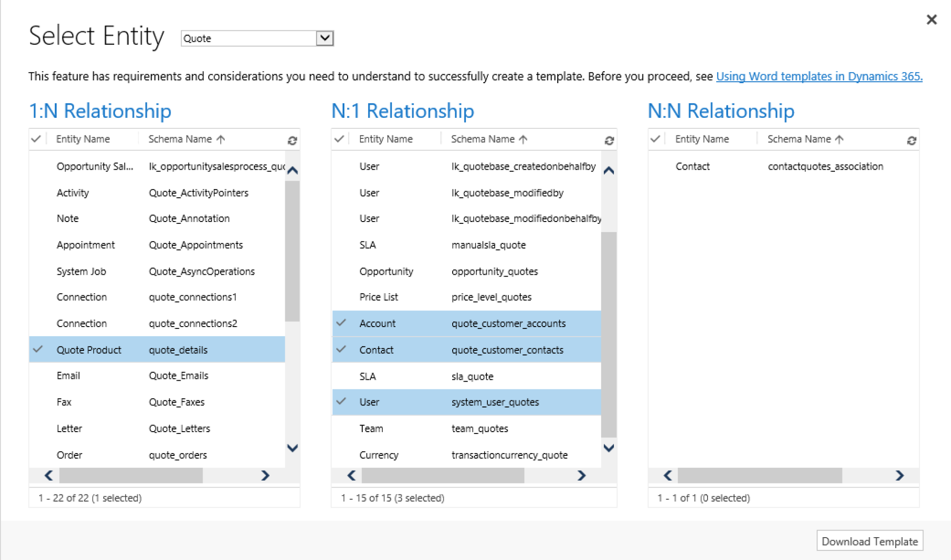Select the Email Quote_Emails row
Viewport: 951px width, 560px height.
coord(157,376)
